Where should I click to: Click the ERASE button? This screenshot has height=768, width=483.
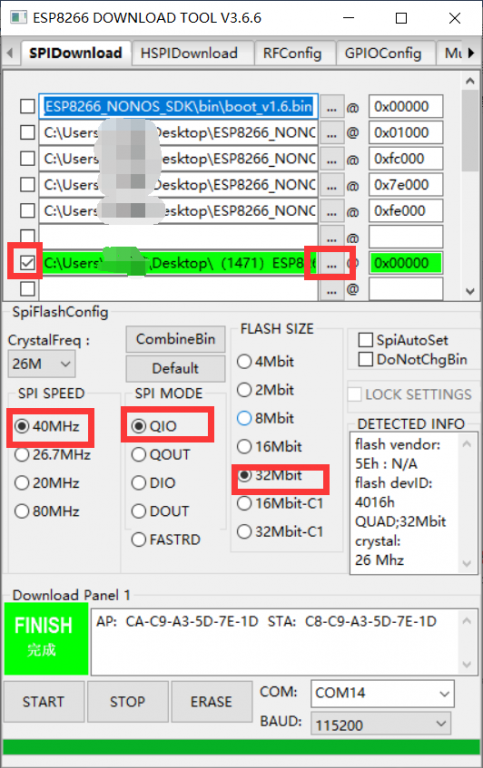[x=212, y=701]
